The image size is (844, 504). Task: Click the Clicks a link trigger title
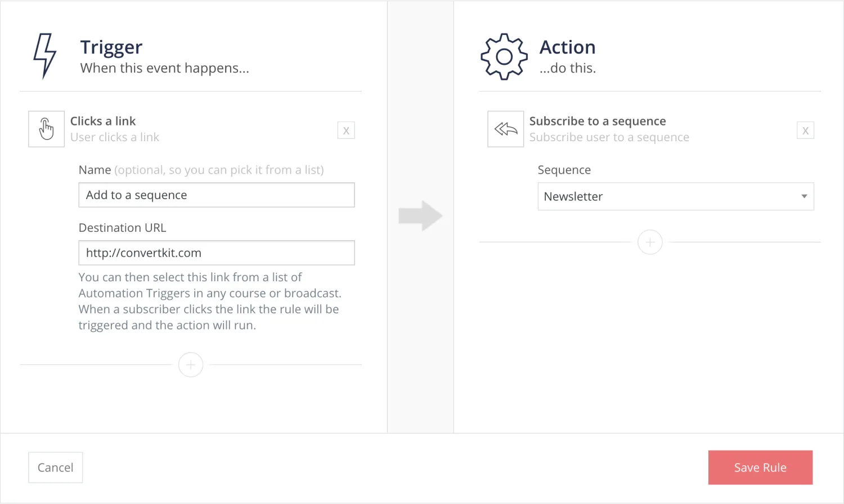coord(103,121)
